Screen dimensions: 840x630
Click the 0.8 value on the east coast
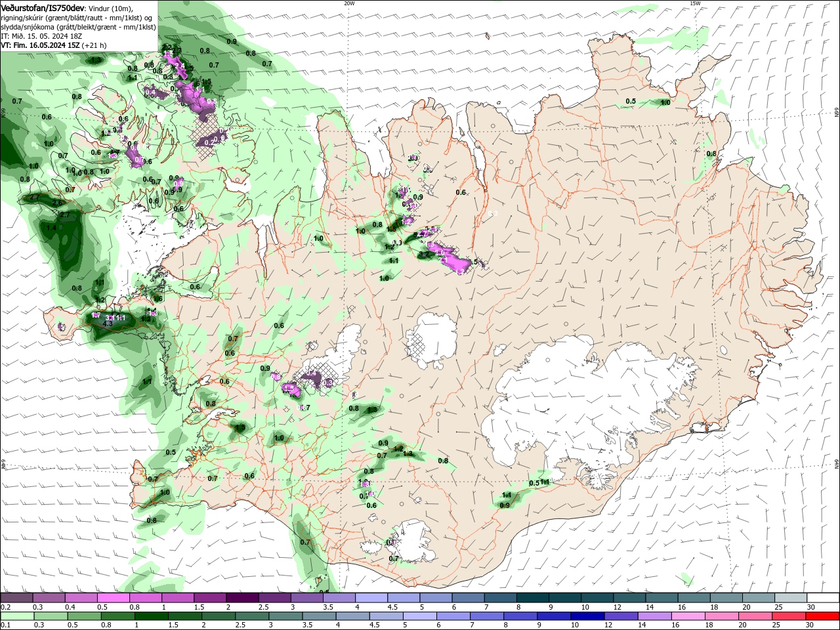pos(711,154)
